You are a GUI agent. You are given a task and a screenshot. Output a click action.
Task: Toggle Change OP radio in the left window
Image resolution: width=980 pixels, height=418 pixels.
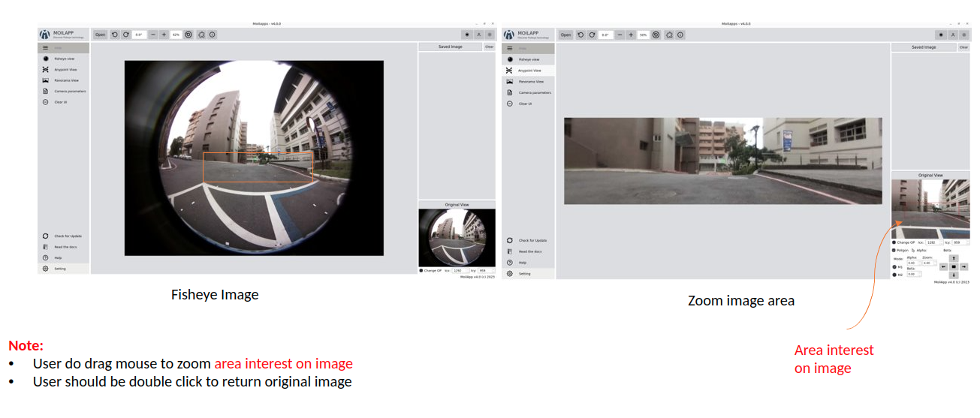coord(421,270)
